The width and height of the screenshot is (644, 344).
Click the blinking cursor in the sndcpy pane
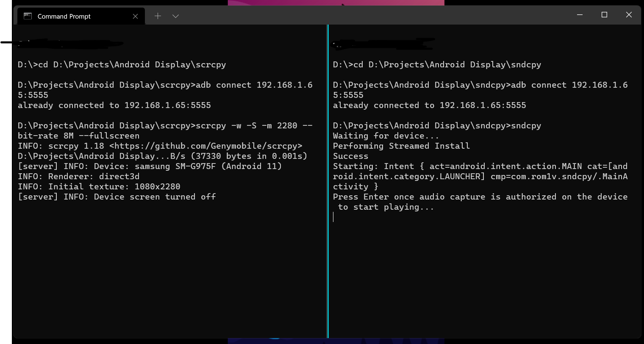point(334,216)
